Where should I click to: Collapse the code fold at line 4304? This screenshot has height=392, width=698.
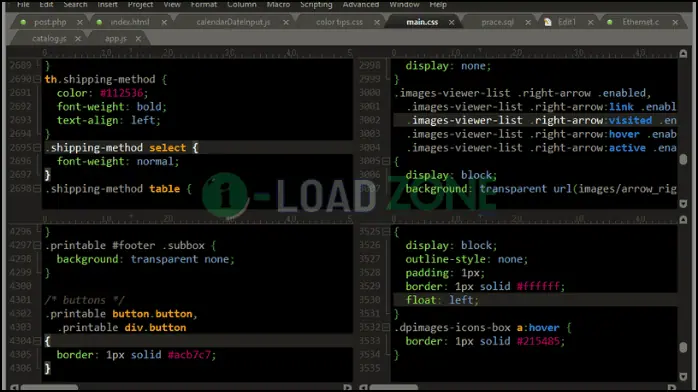pos(37,341)
